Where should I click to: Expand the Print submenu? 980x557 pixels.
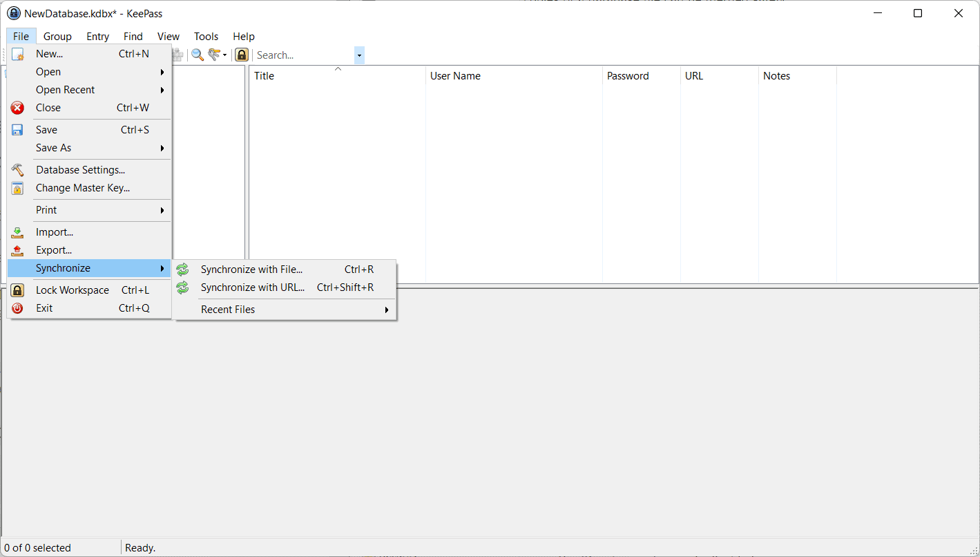89,210
